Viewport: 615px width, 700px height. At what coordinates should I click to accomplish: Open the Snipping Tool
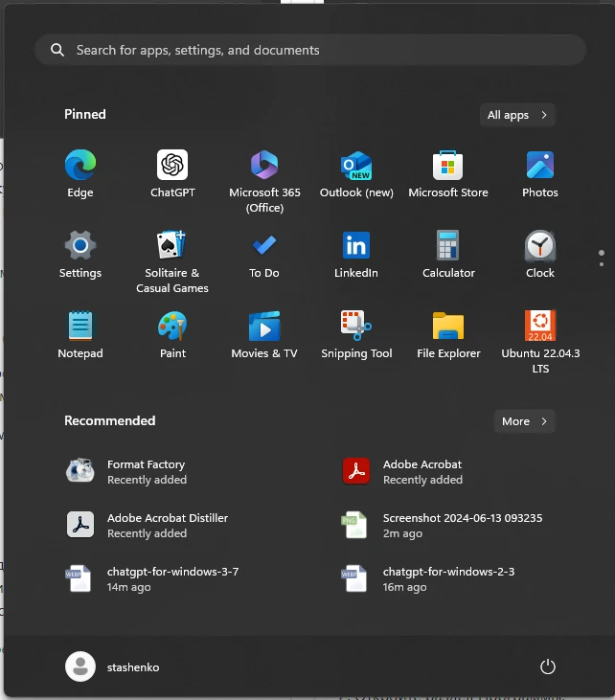tap(356, 327)
